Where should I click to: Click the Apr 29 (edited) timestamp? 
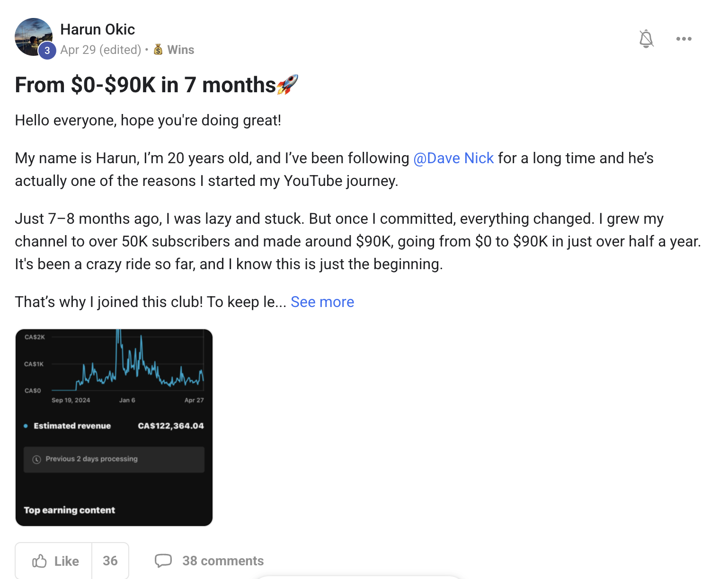pyautogui.click(x=101, y=50)
